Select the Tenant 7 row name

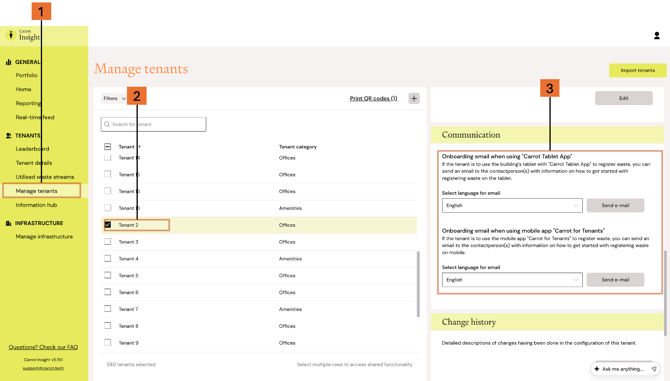pos(129,309)
